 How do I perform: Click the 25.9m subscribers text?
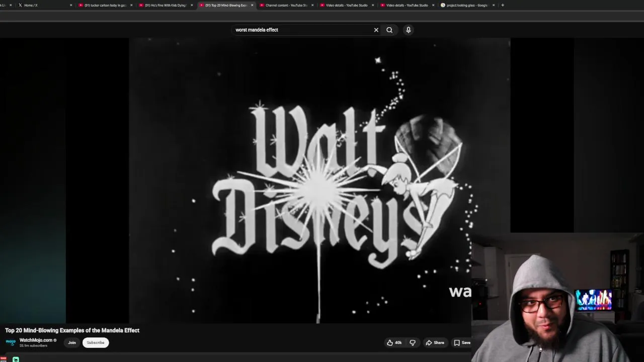click(x=33, y=346)
